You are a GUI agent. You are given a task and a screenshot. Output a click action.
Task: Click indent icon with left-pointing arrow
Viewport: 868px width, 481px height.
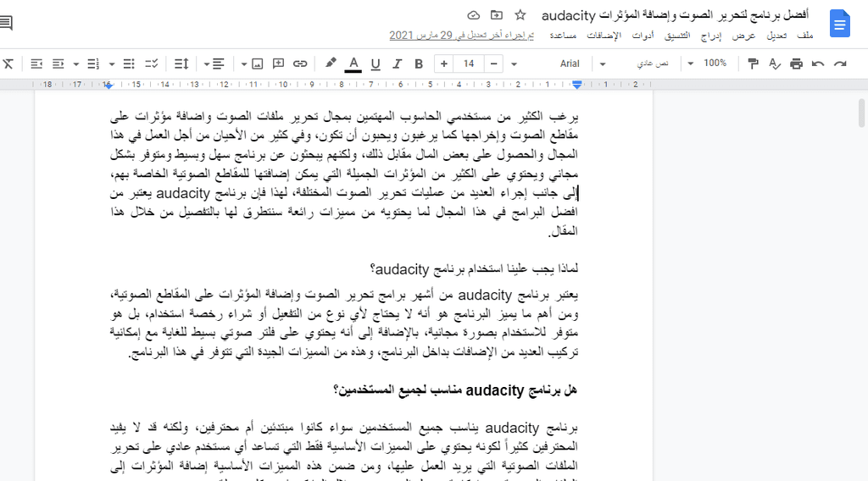36,64
